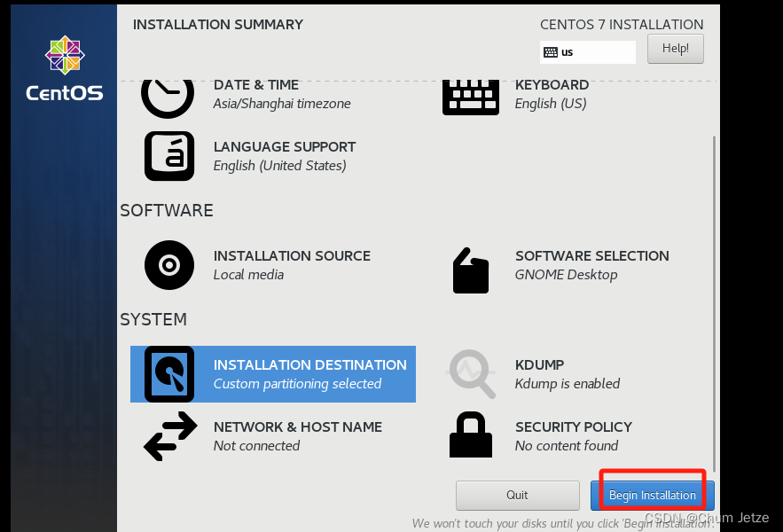The width and height of the screenshot is (783, 532).
Task: Click the CentOS logo in sidebar
Action: pos(65,68)
